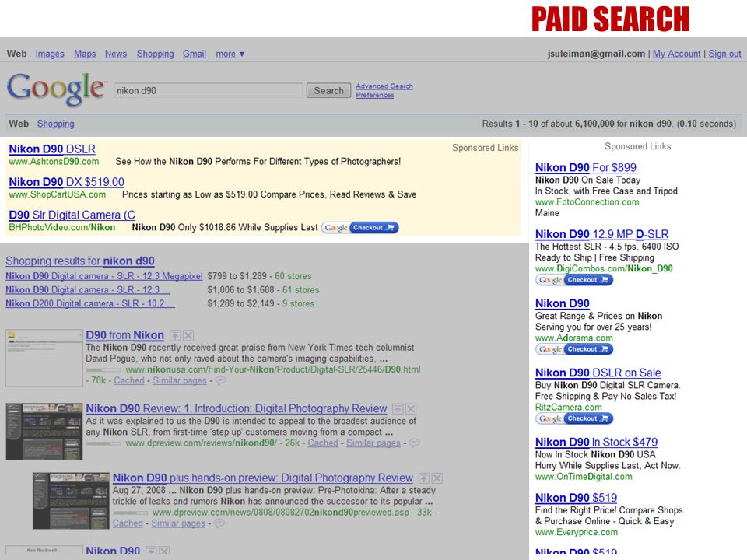Image resolution: width=747 pixels, height=560 pixels.
Task: Open Cached link for dpreview review result
Action: pos(322,443)
